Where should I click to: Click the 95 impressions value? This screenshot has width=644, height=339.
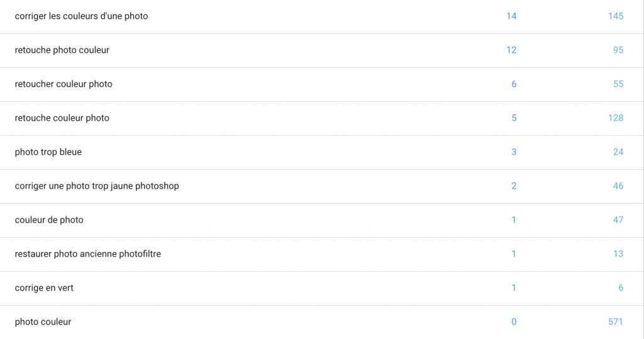point(618,50)
